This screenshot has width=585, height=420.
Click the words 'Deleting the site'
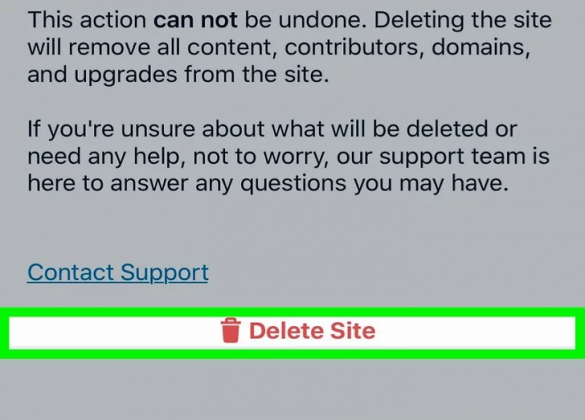463,20
